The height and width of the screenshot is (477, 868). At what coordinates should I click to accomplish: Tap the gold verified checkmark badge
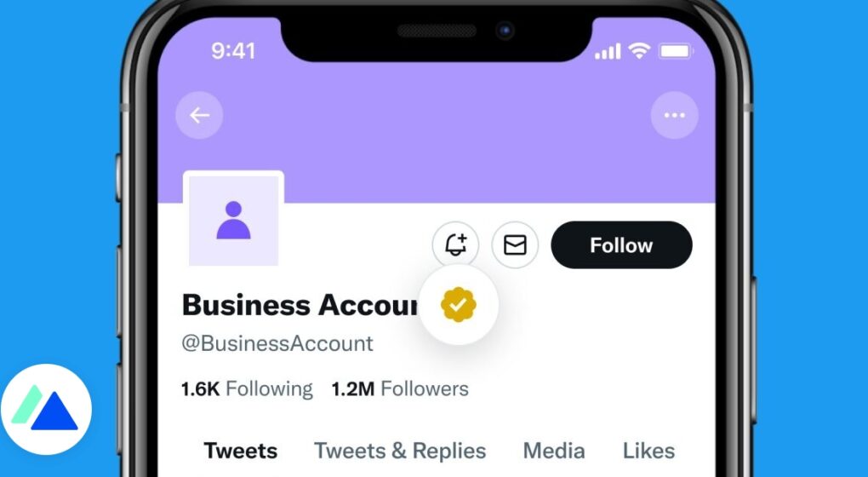click(459, 305)
